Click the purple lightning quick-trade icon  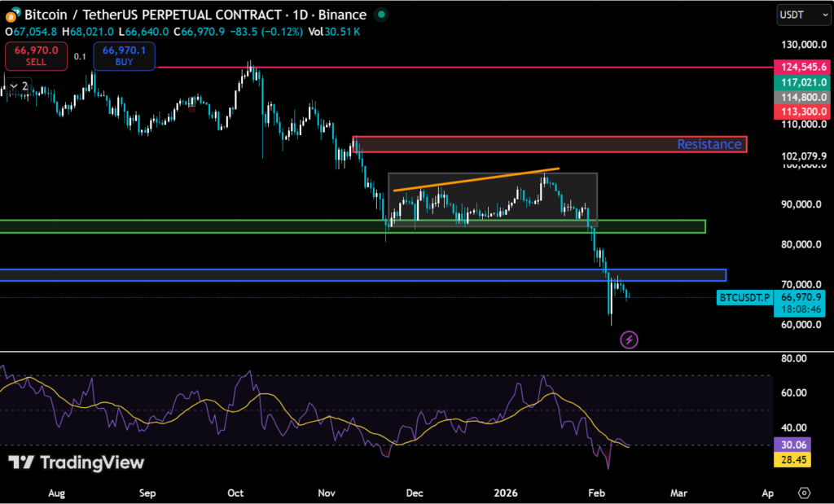click(629, 339)
